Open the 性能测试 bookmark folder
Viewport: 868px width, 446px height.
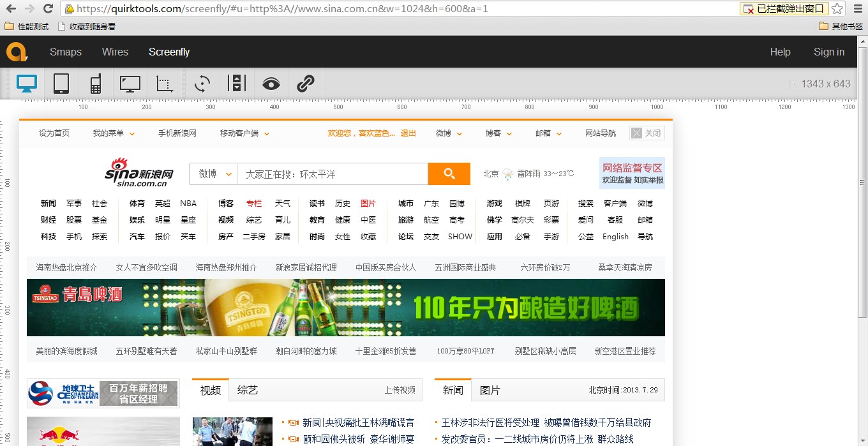point(27,26)
